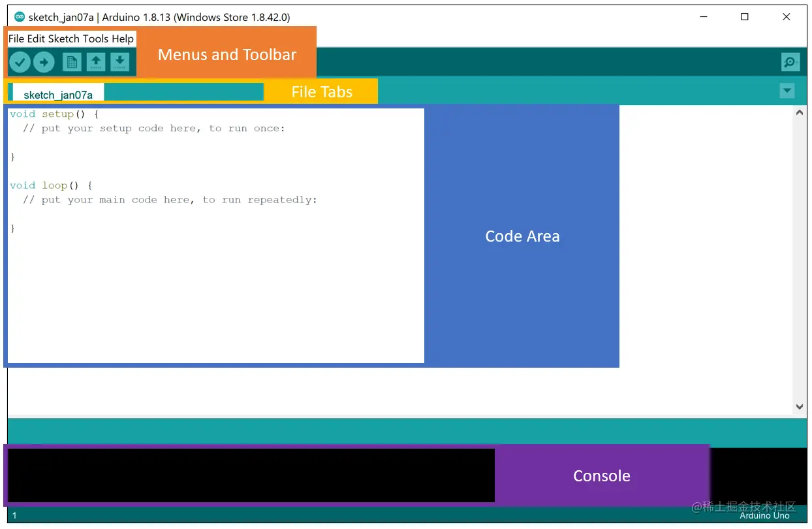
Task: Save the sketch using the Save icon
Action: (119, 62)
